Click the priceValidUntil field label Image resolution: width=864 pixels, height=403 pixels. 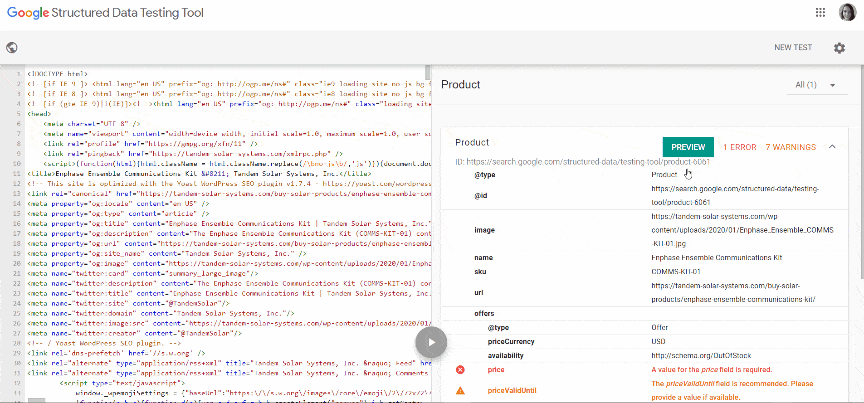click(512, 391)
